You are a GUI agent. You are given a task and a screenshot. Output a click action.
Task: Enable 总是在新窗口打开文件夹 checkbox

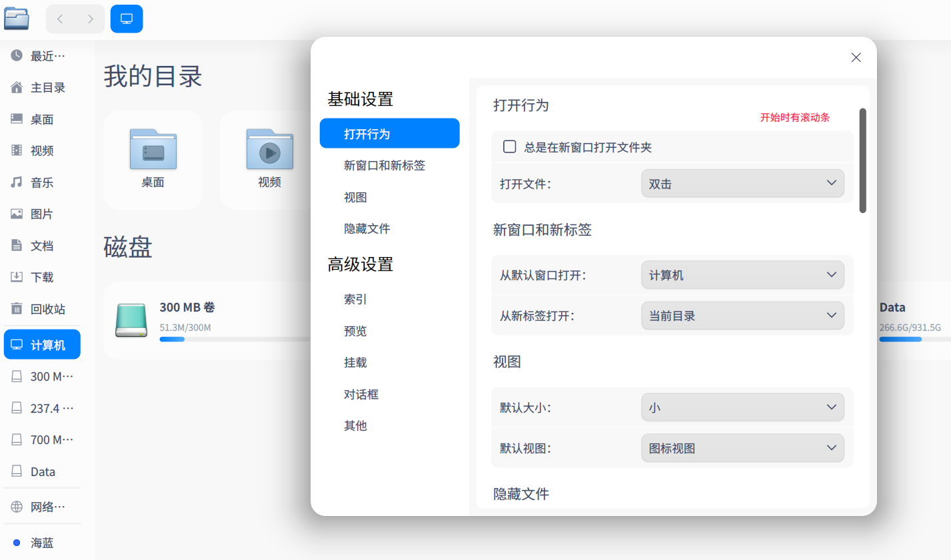tap(510, 146)
